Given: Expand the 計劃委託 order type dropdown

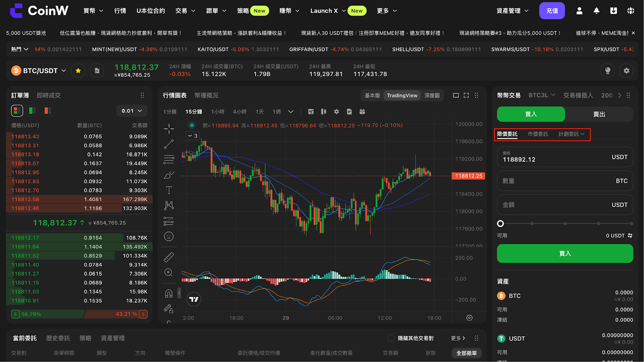Looking at the screenshot, I should 572,134.
